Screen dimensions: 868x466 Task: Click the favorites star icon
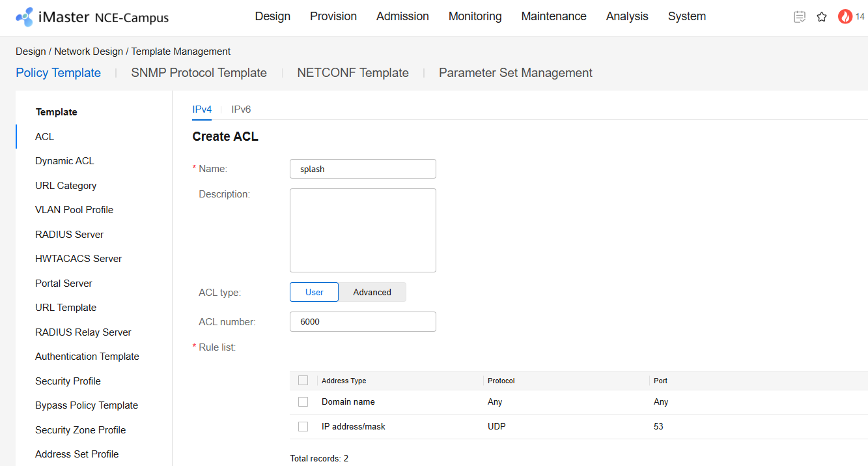coord(822,17)
